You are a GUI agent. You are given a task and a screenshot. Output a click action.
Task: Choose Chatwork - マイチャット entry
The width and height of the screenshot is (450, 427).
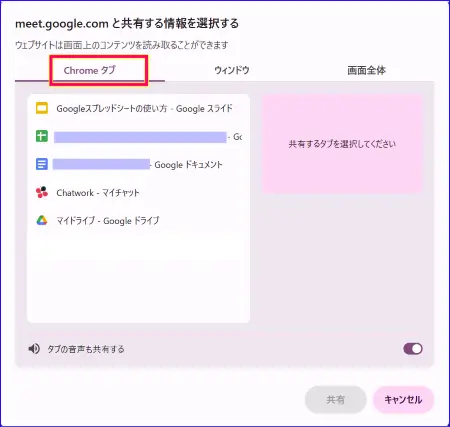click(x=138, y=192)
